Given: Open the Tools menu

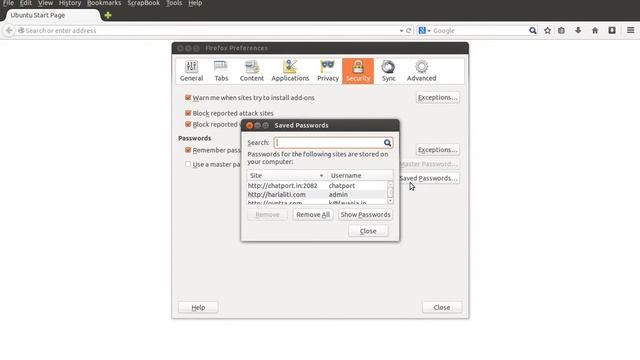Looking at the screenshot, I should tap(174, 3).
